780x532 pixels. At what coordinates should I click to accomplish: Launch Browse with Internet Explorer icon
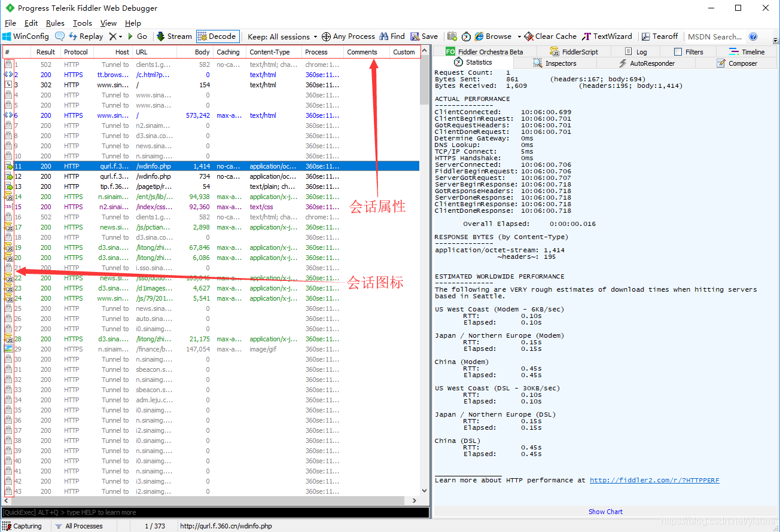(479, 36)
